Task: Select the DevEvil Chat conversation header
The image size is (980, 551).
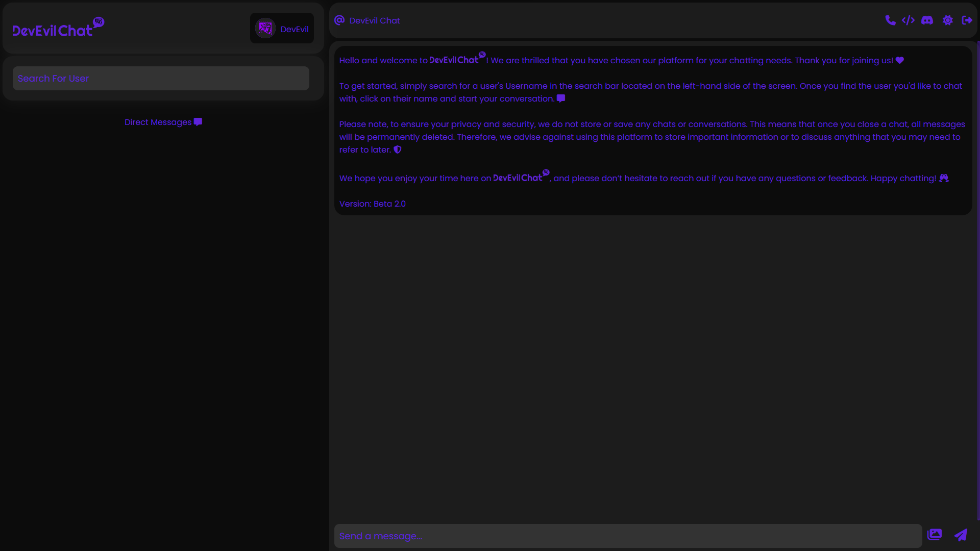Action: 374,20
